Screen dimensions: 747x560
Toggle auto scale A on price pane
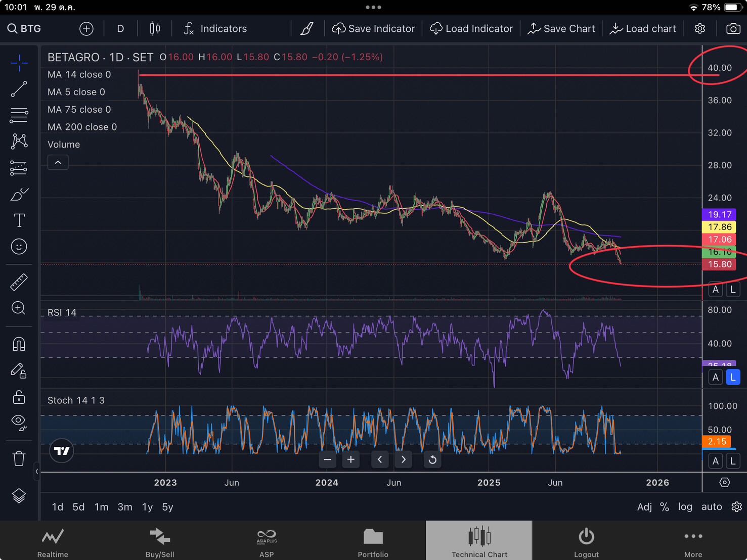pyautogui.click(x=716, y=290)
